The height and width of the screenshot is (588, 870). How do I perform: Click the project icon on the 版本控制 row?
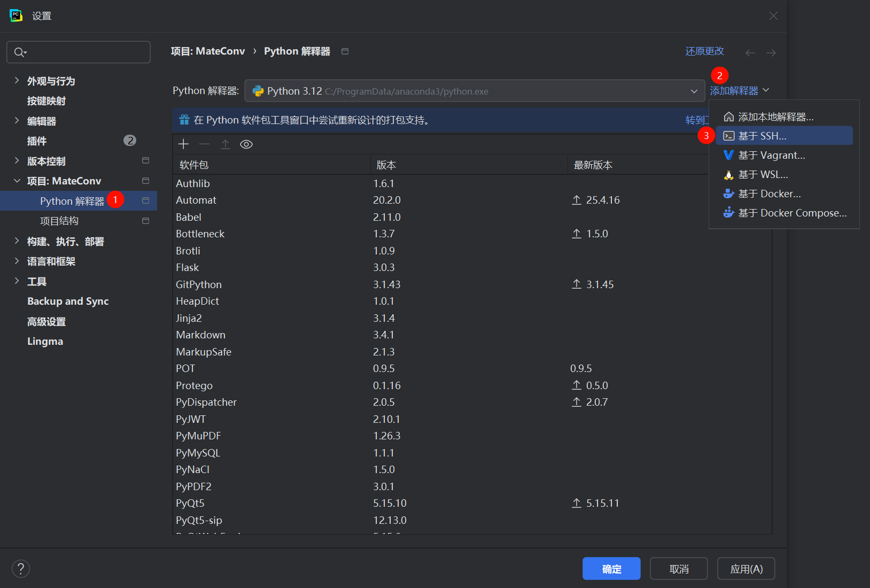pos(145,160)
